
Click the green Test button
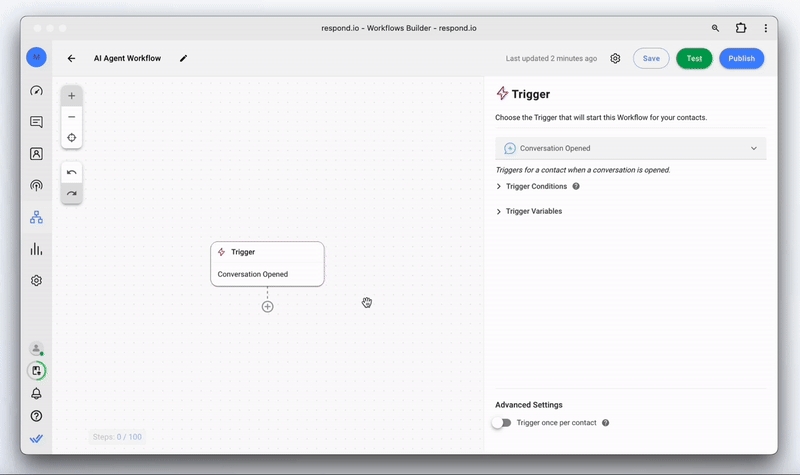point(694,59)
